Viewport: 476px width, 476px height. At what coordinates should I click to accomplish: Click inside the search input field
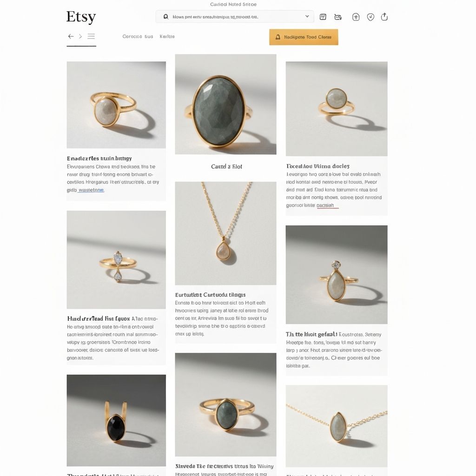coord(235,17)
